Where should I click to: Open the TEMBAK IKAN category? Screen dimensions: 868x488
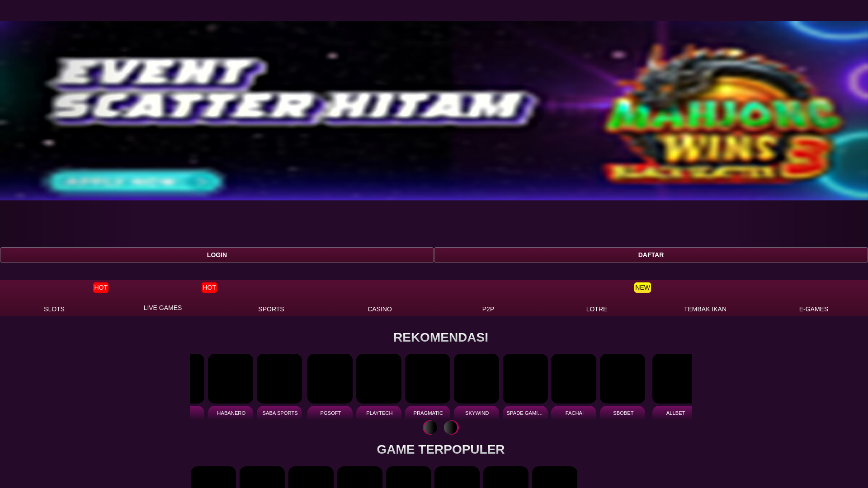(705, 298)
